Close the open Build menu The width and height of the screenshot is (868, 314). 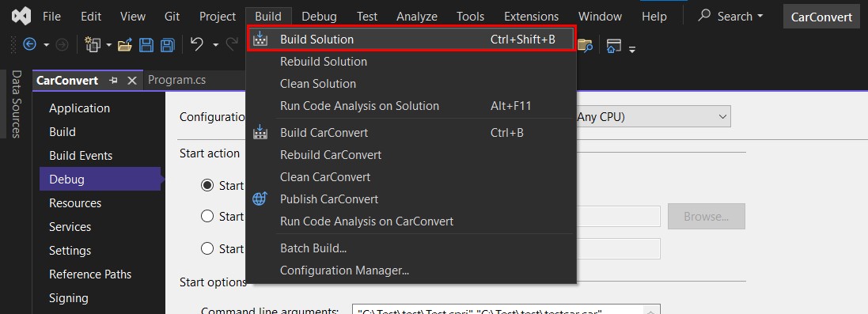pos(268,16)
